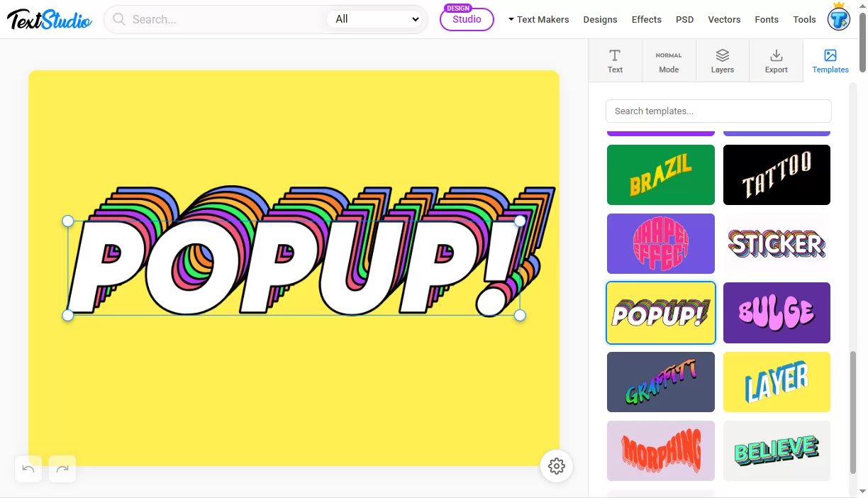The height and width of the screenshot is (498, 868).
Task: Choose the Shape Effect template thumbnail
Action: tap(661, 243)
